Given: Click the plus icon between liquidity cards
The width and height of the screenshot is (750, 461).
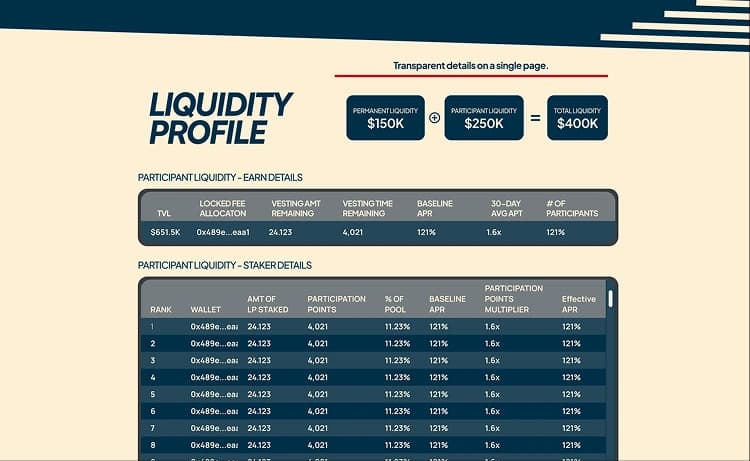Looking at the screenshot, I should click(434, 117).
